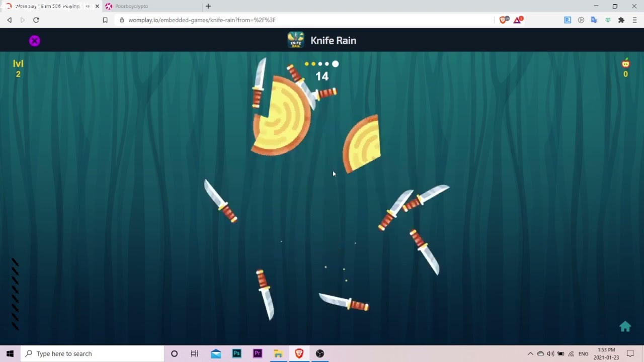Launch Mail from the taskbar
Viewport: 644px width, 362px height.
pos(216,353)
